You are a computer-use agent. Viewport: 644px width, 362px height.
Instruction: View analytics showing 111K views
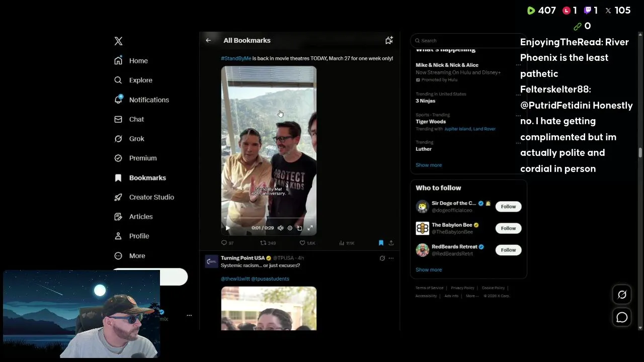tap(347, 243)
